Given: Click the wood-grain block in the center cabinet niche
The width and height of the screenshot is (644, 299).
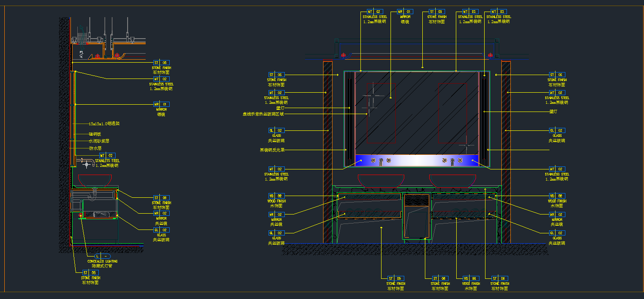Looking at the screenshot, I should tap(417, 200).
